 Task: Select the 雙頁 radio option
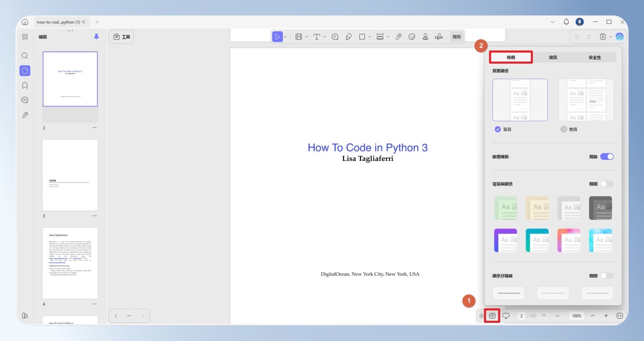click(x=563, y=129)
